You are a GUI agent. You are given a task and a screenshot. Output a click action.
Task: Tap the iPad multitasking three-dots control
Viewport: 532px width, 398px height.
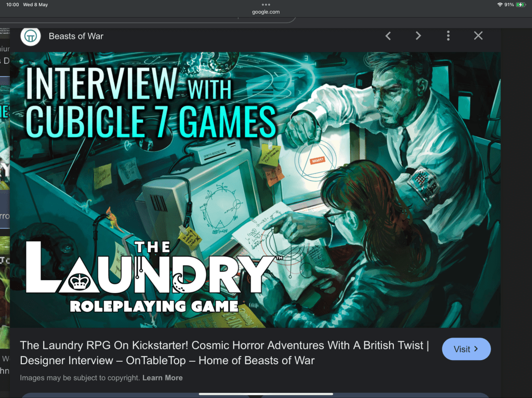pos(266,4)
